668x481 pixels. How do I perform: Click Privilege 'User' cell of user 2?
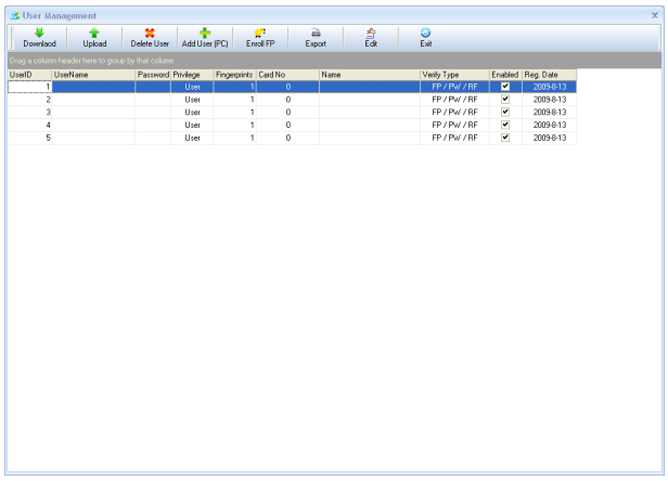192,100
